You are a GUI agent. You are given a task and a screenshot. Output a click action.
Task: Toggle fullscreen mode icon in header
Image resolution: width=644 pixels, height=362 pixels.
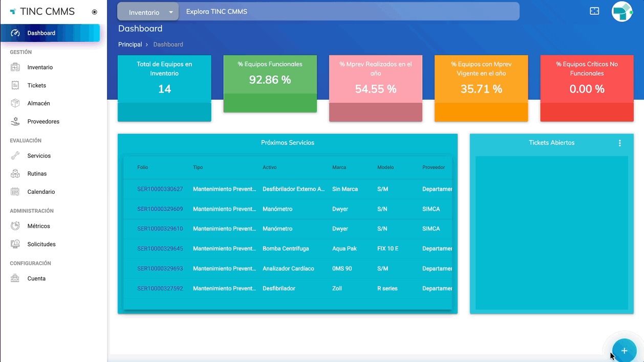point(594,11)
